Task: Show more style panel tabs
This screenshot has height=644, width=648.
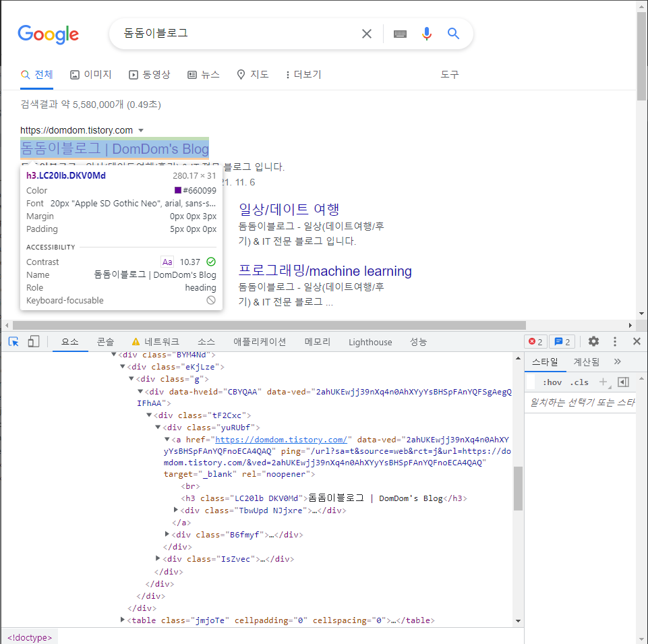Action: point(618,361)
